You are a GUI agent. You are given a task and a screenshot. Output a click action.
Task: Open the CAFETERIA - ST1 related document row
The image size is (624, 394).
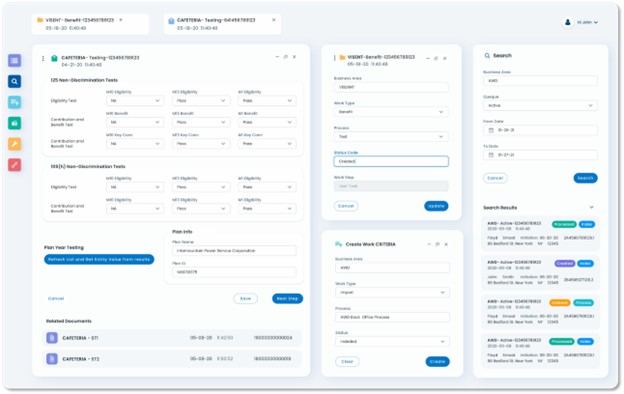click(x=172, y=338)
